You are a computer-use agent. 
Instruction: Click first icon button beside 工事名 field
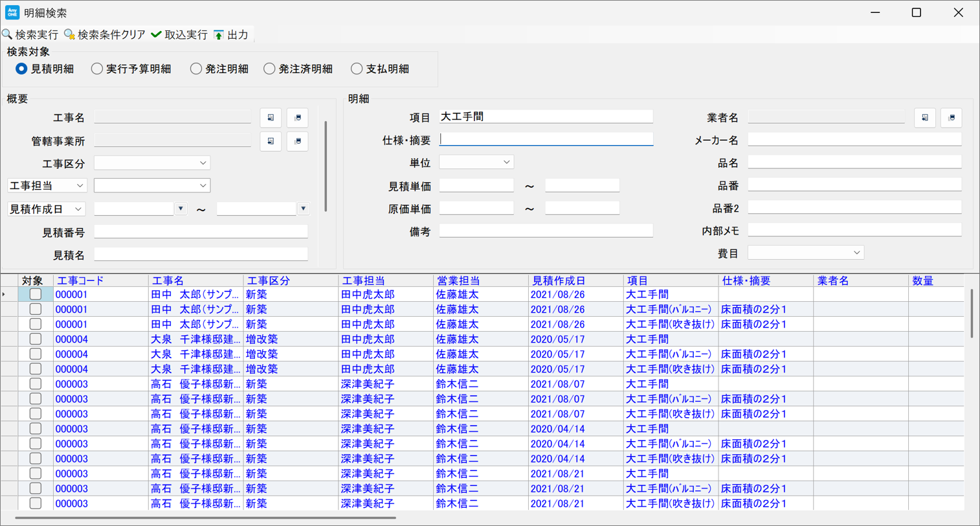point(271,118)
